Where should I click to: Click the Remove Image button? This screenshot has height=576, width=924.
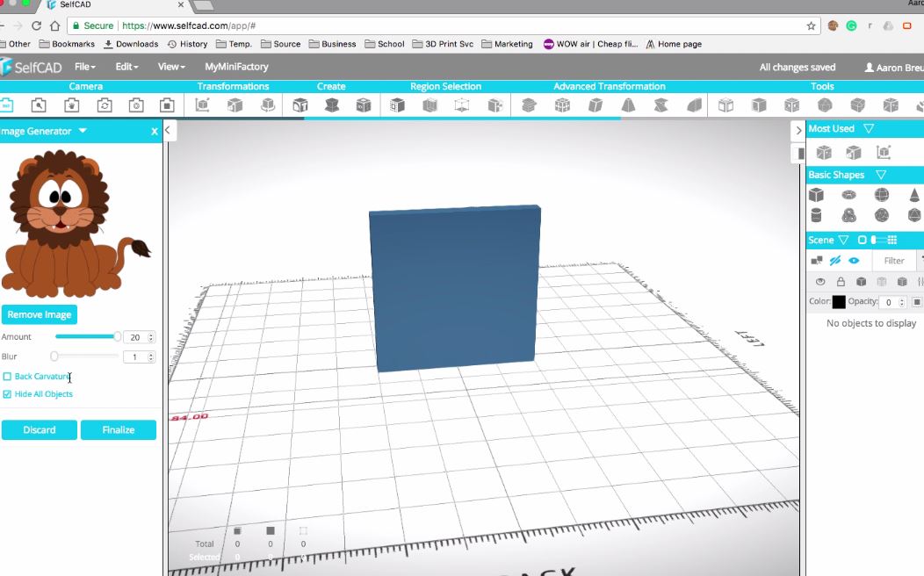40,314
